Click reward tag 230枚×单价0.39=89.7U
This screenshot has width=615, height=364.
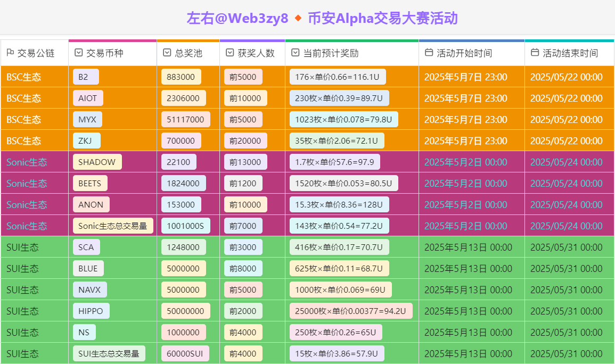(x=339, y=98)
